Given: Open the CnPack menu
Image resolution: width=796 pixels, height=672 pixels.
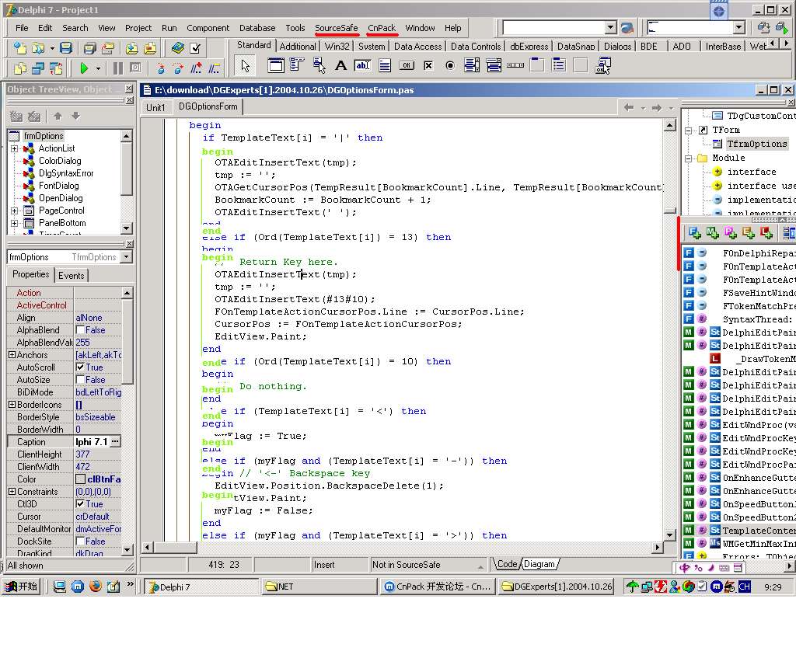Looking at the screenshot, I should (382, 28).
